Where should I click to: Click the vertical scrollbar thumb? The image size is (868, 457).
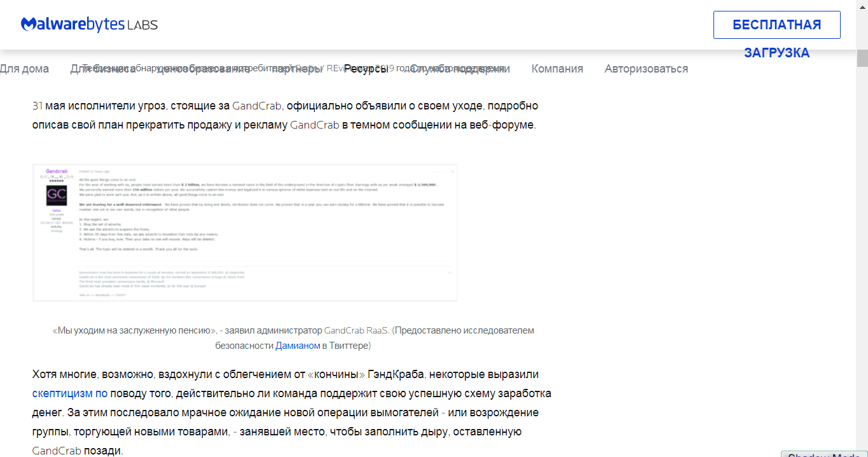point(862,58)
